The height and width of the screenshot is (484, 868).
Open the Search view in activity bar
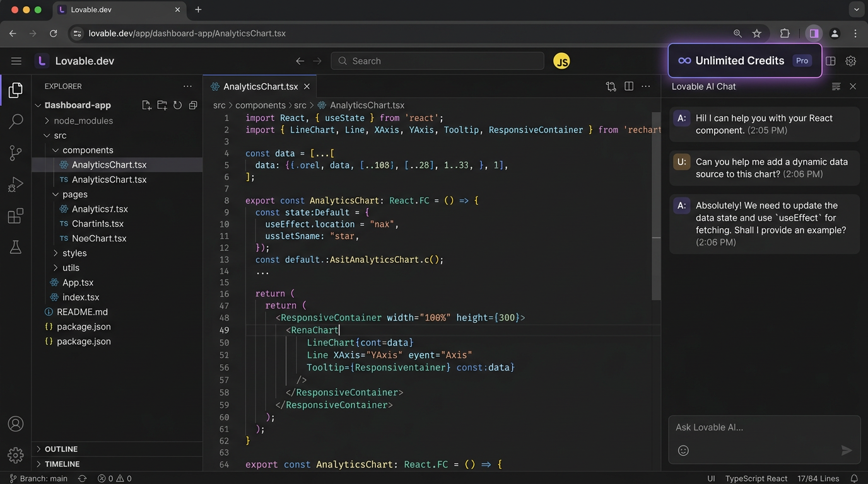16,121
